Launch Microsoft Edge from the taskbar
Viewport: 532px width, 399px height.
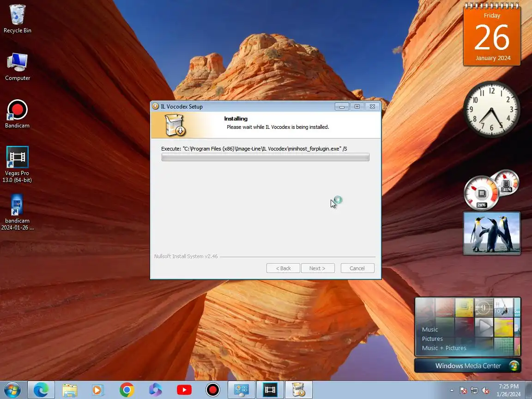coord(41,390)
